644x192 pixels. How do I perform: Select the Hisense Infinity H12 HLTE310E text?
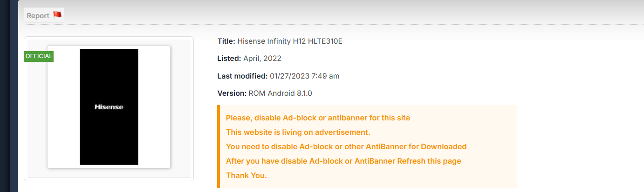(x=290, y=41)
